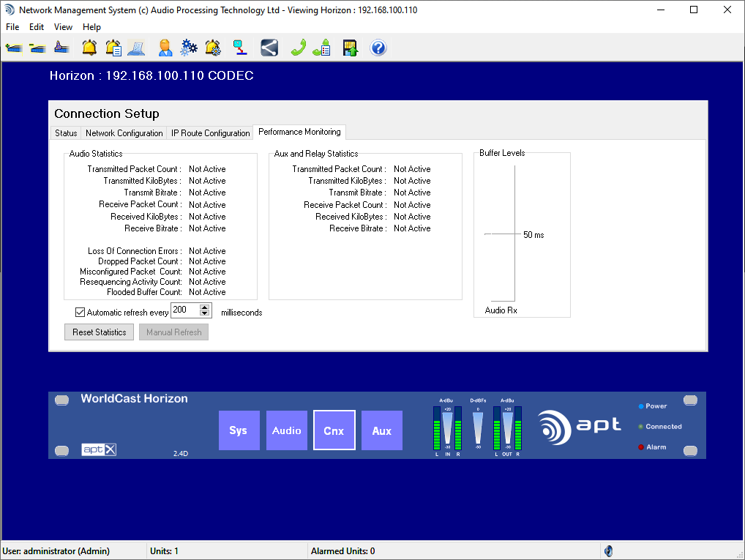Screen dimensions: 745x560
Task: Click the "Horizon : 192.168.100.110 CODEC" heading
Action: 151,75
